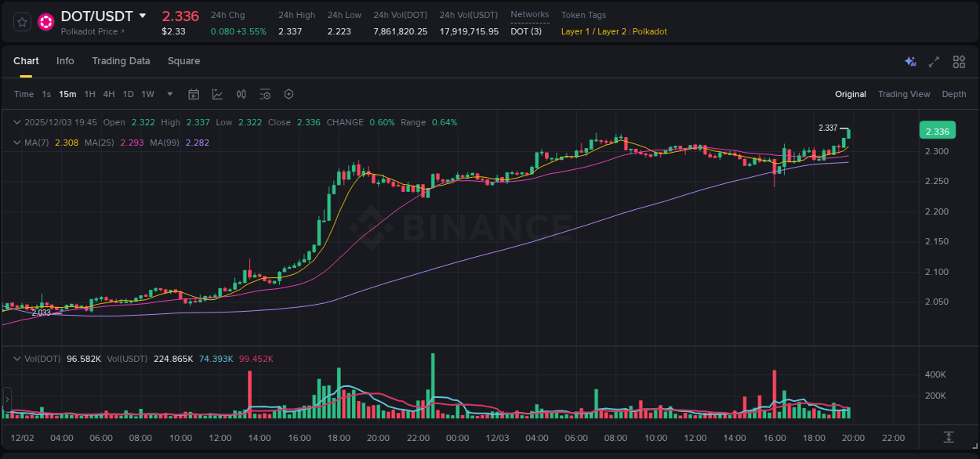Image resolution: width=980 pixels, height=459 pixels.
Task: Open the indicator settings icon
Action: pos(265,94)
